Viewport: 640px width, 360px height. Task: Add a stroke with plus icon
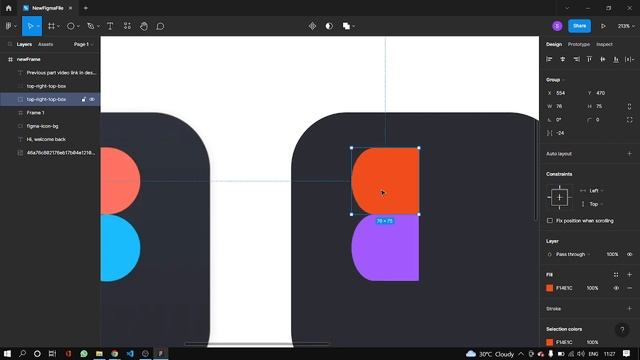pos(629,309)
